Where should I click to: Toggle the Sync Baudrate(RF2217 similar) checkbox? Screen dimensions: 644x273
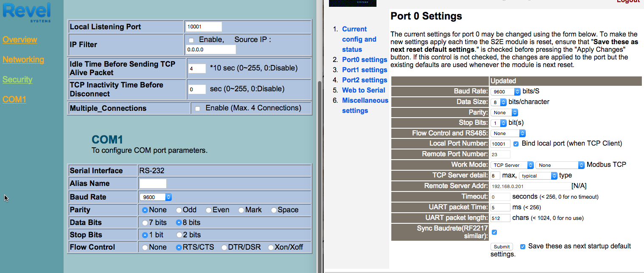pos(494,232)
